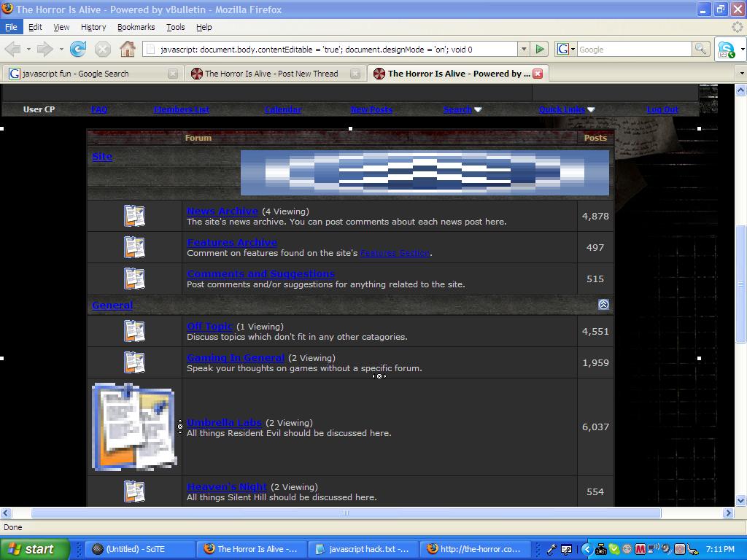Click the search magnifier icon

tap(700, 49)
